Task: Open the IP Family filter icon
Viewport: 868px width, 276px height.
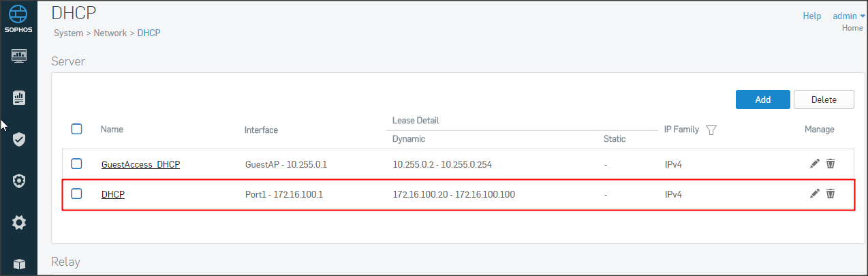Action: [x=711, y=129]
